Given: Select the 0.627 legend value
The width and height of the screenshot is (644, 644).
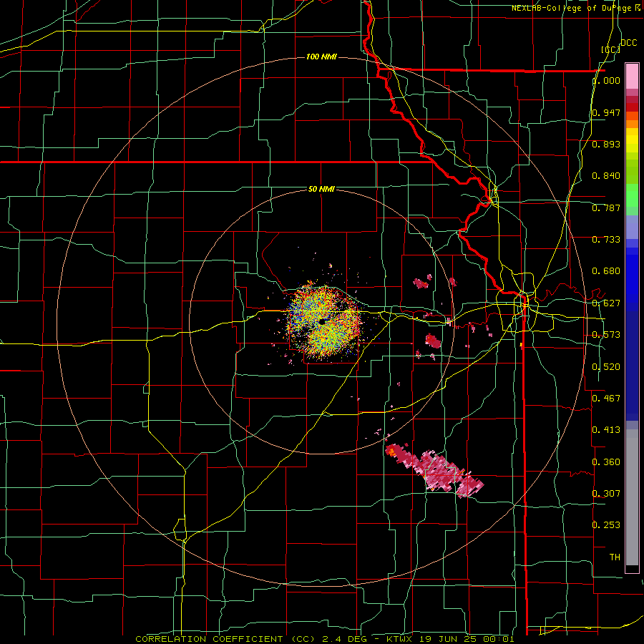Looking at the screenshot, I should point(606,303).
